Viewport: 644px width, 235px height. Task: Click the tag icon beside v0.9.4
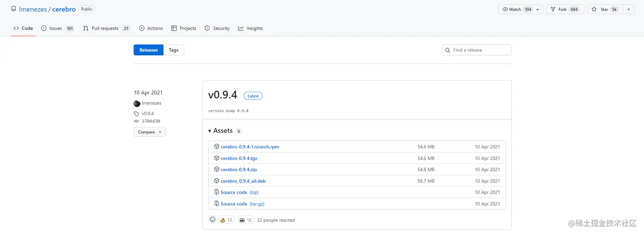point(136,114)
